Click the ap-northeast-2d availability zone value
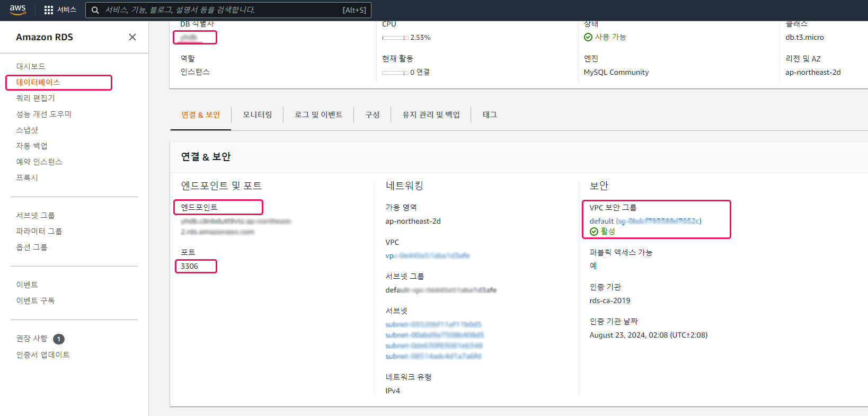The image size is (868, 416). coord(413,221)
